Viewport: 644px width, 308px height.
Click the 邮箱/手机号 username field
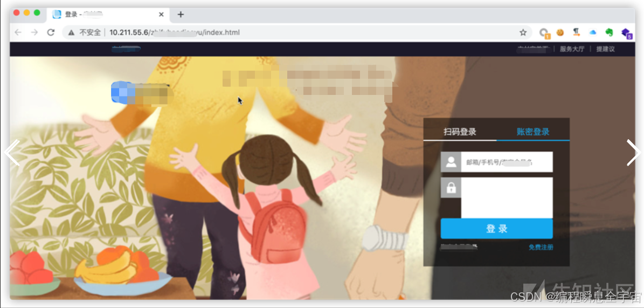507,162
